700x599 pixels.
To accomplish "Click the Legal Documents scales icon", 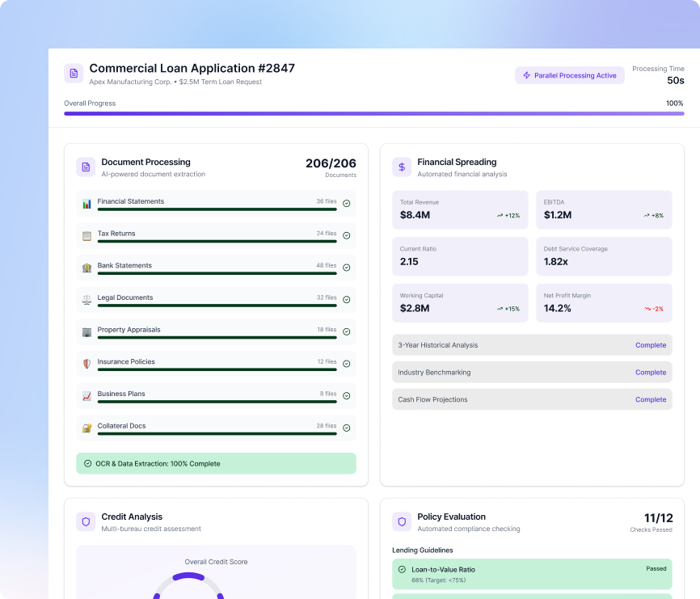I will (x=86, y=300).
